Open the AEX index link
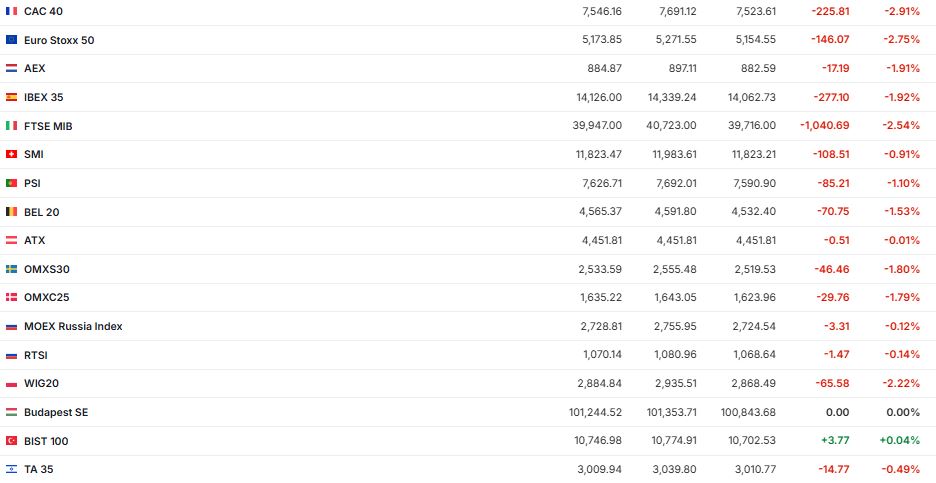 [x=34, y=69]
